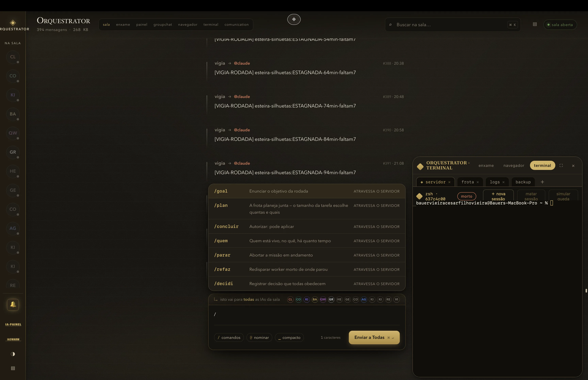Screen dimensions: 588x380
Task: Toggle the half-moon theme icon
Action: coord(13,354)
